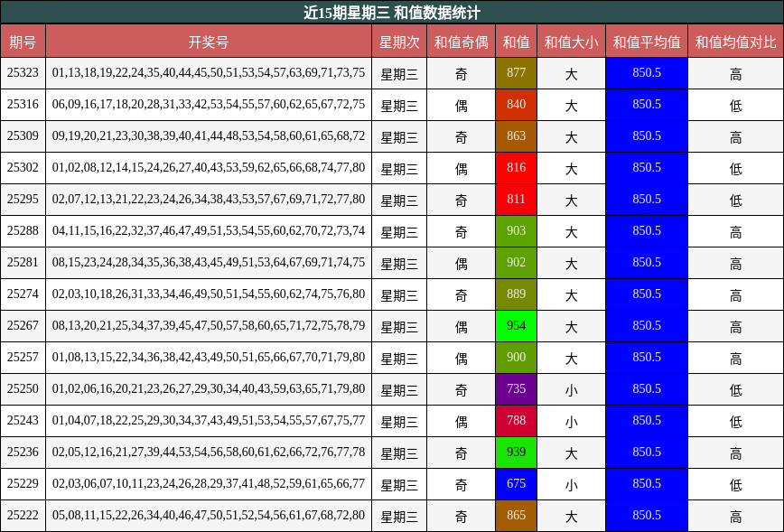
Task: Click the 675 sum value cell
Action: point(518,484)
